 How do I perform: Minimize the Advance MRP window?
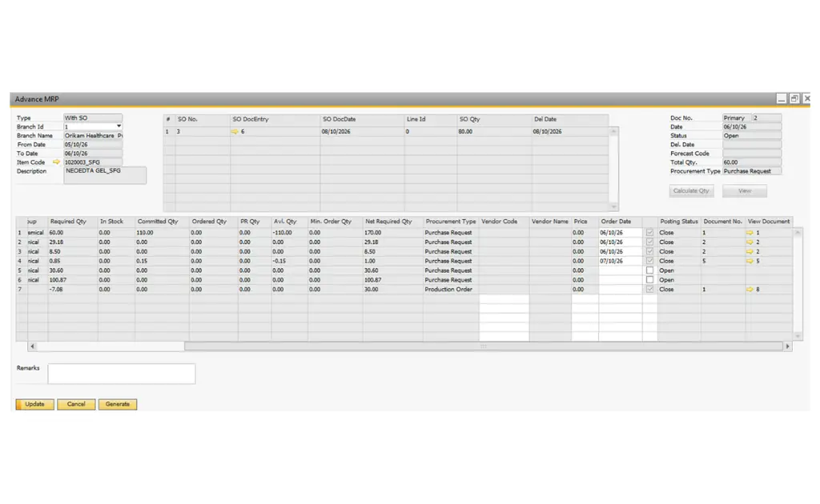[x=782, y=98]
